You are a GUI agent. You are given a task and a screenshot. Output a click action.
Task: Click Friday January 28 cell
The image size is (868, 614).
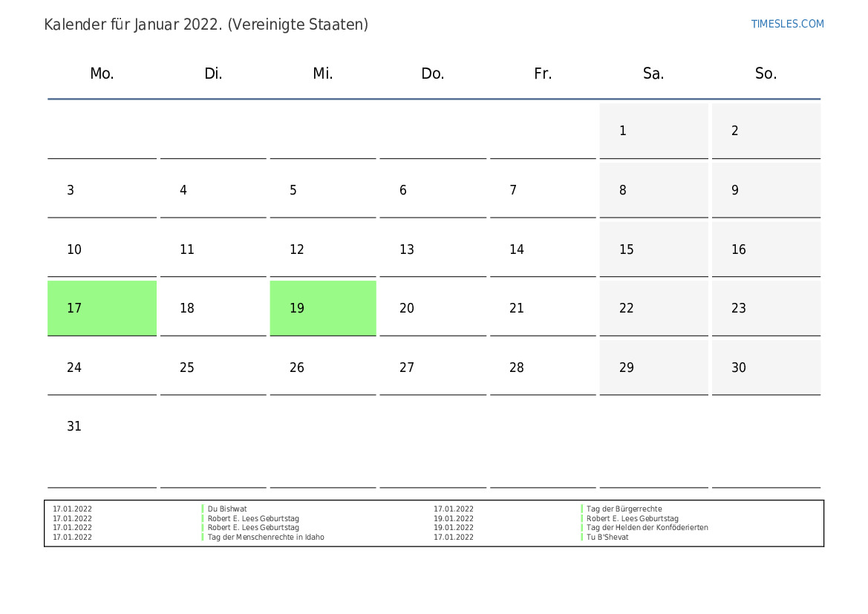[x=542, y=368]
